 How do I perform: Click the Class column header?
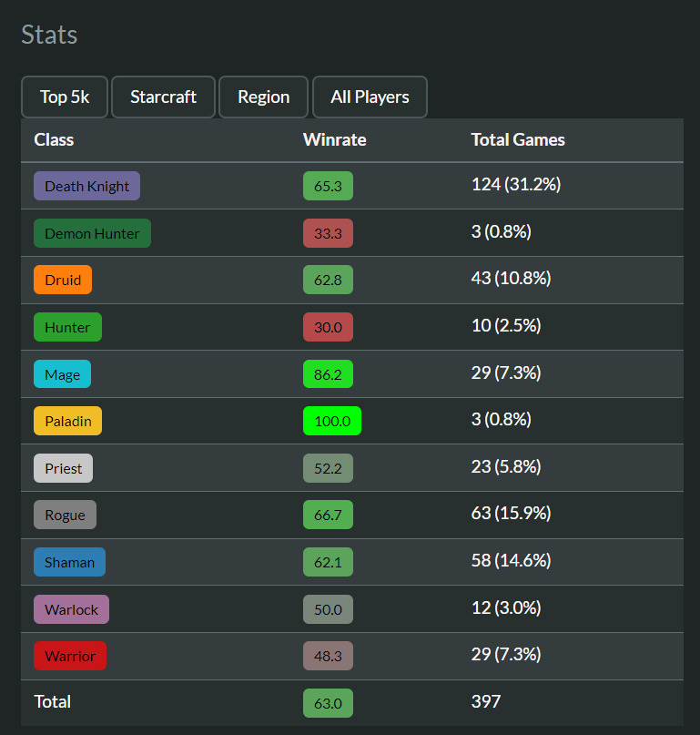pyautogui.click(x=54, y=139)
